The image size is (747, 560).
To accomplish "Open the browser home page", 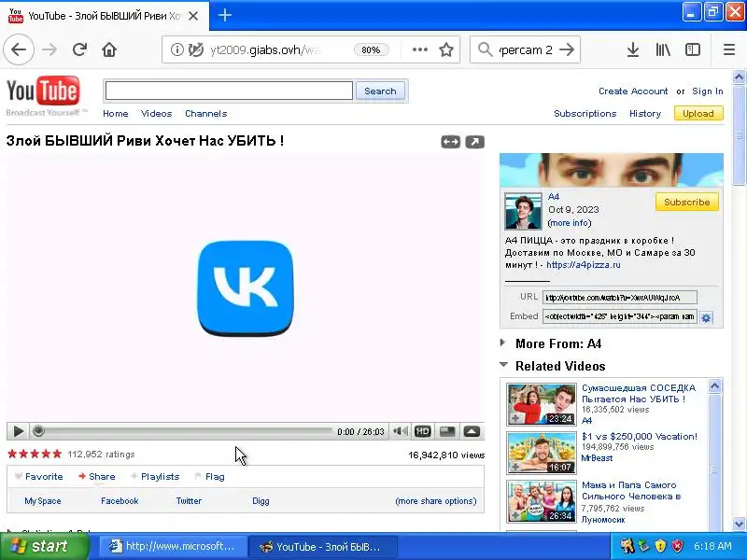I will click(109, 49).
